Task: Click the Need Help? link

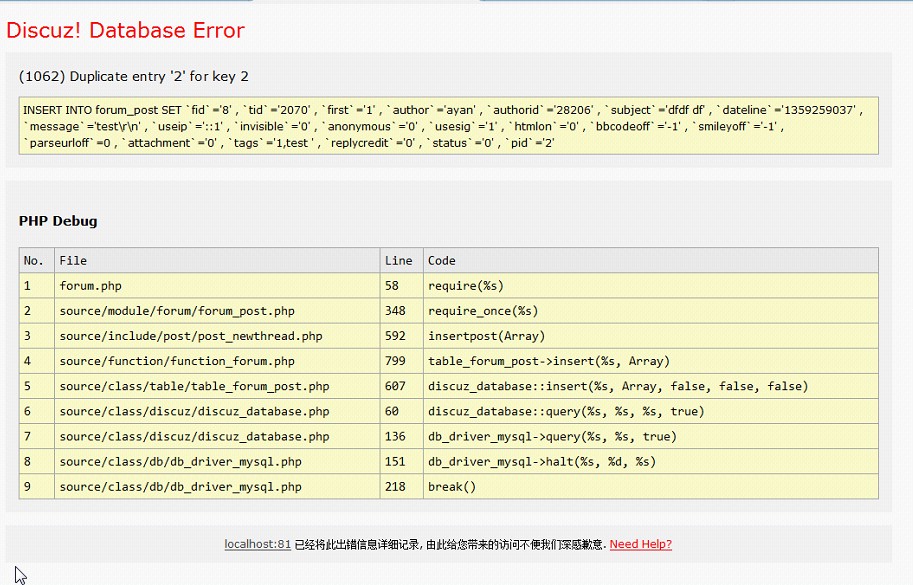Action: (x=640, y=544)
